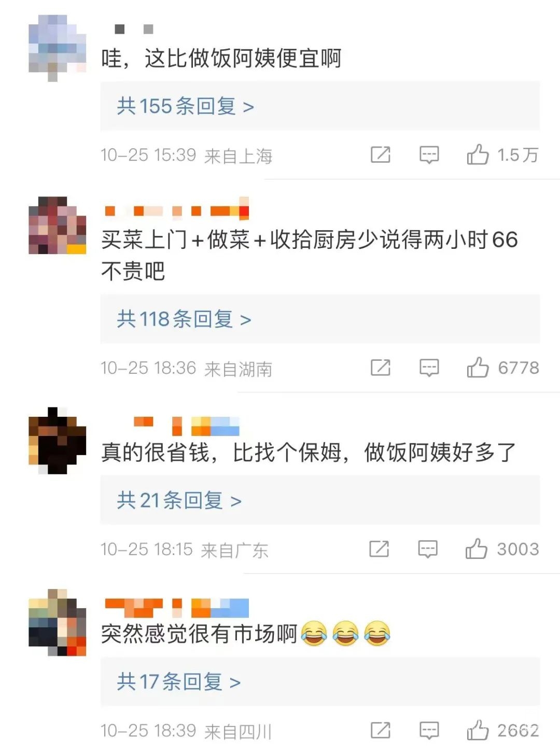This screenshot has height=746, width=560.
Task: Select the comment text 突然感觉很有市场啊
Action: pyautogui.click(x=199, y=634)
